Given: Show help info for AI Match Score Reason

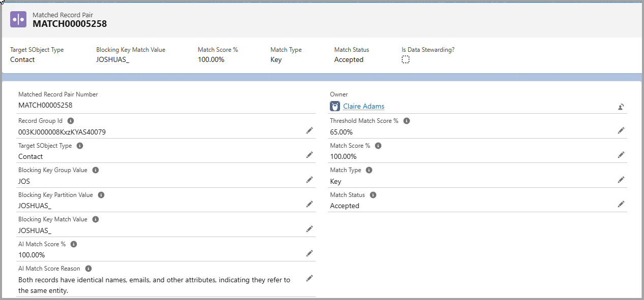Looking at the screenshot, I should pyautogui.click(x=88, y=269).
